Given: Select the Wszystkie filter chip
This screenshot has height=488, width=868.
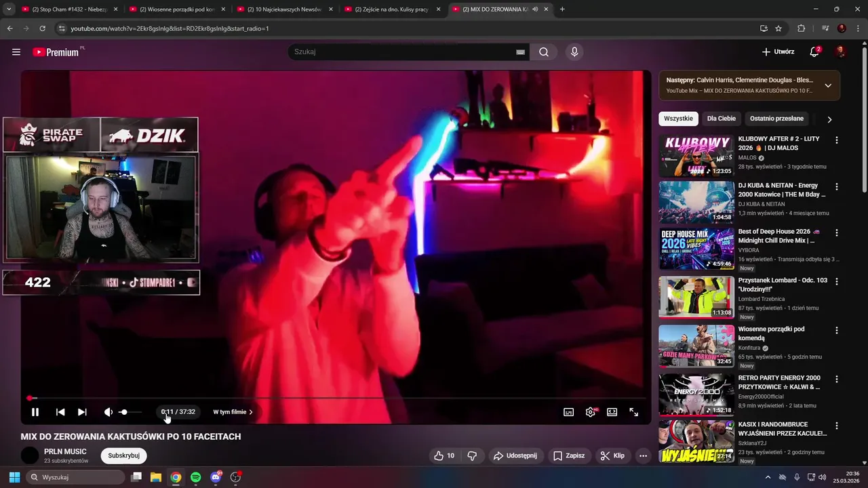Looking at the screenshot, I should 678,119.
